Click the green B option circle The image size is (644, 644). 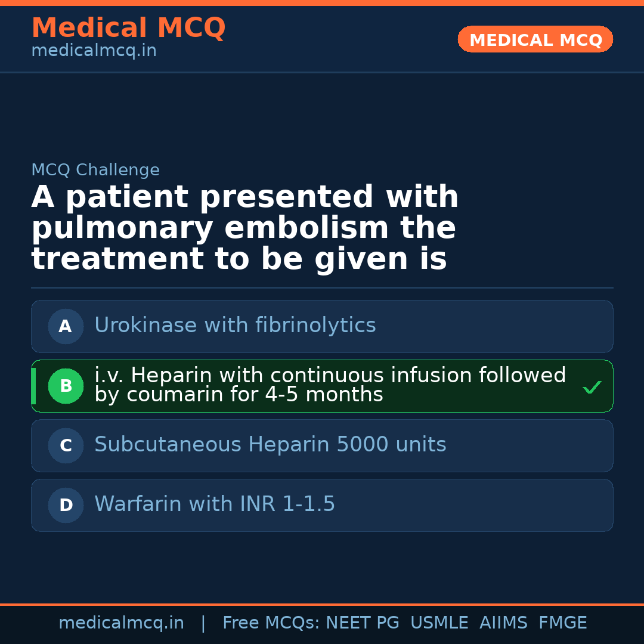coord(66,386)
